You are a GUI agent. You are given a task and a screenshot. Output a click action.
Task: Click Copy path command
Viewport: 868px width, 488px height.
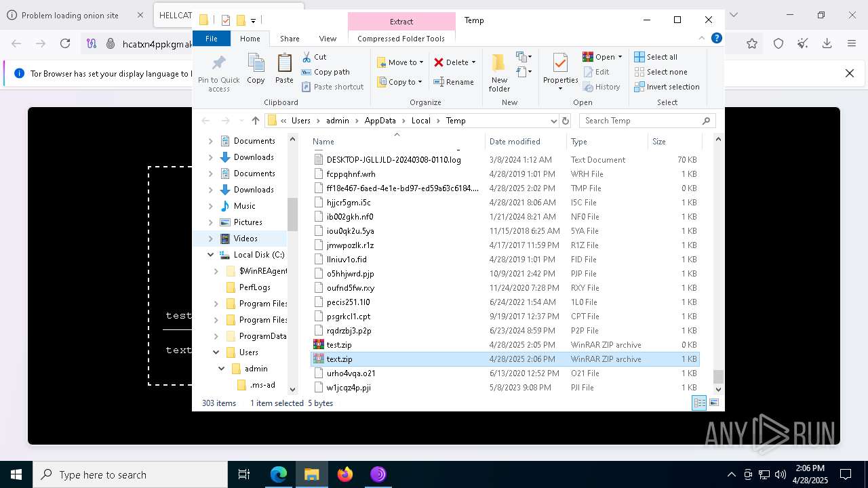click(325, 72)
